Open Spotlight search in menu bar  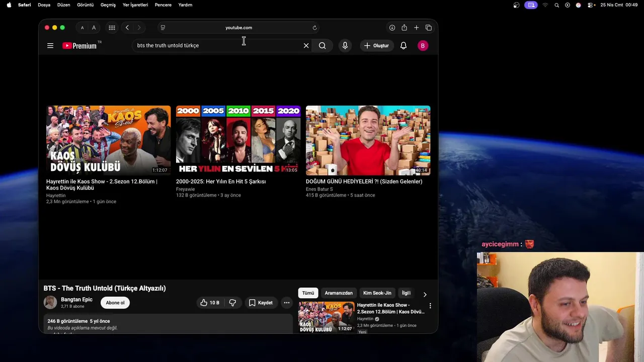click(x=556, y=5)
